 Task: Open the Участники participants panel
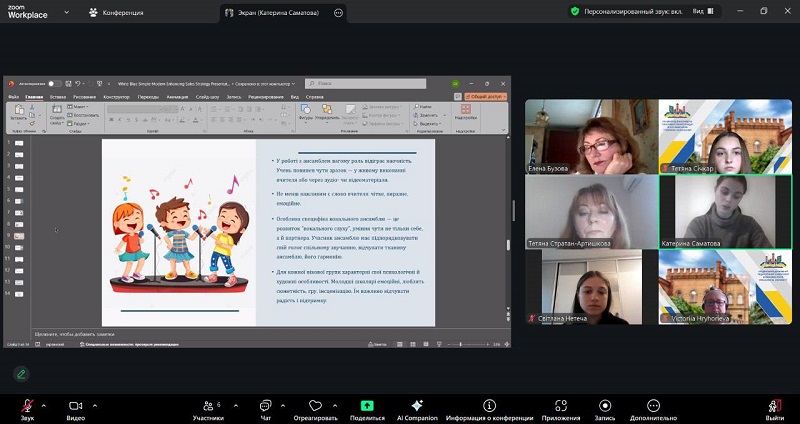tap(207, 406)
